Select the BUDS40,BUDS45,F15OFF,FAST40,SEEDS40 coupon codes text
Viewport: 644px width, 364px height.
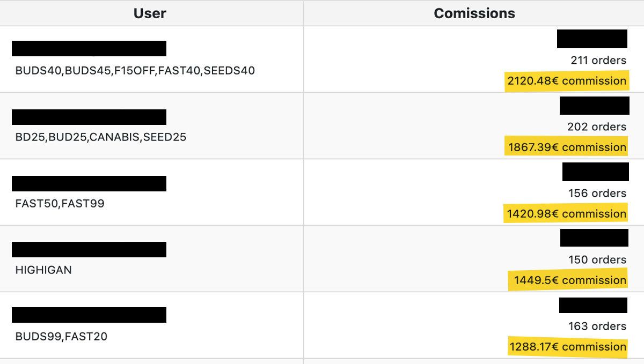pos(135,70)
